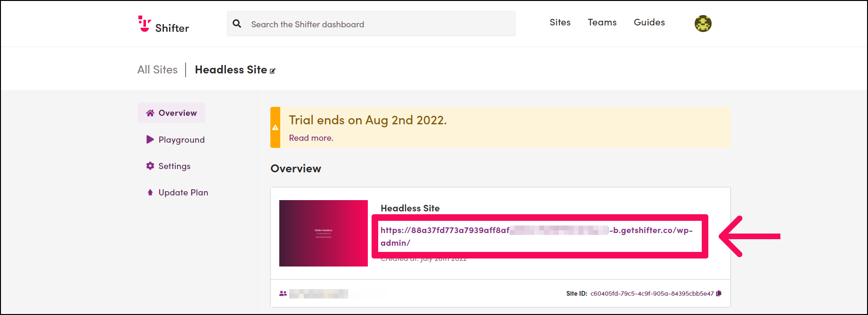Focus the Shifter dashboard search field
Viewport: 868px width, 315px height.
pos(371,24)
